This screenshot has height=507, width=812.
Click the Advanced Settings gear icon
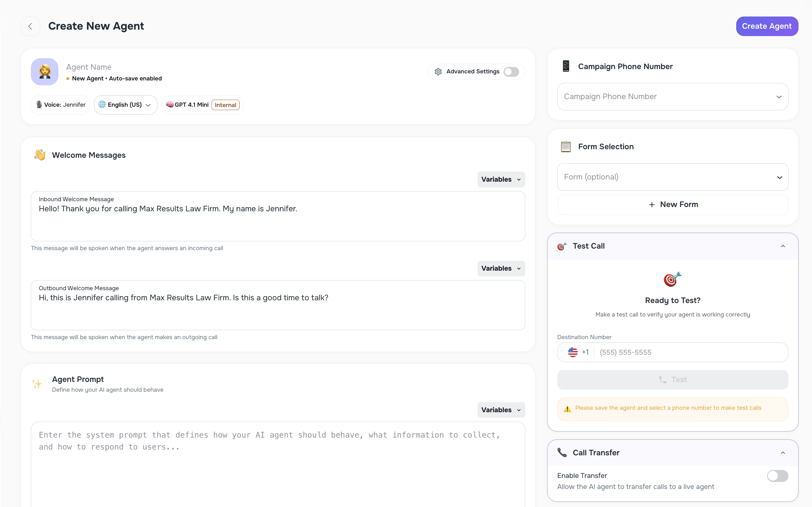click(x=438, y=72)
